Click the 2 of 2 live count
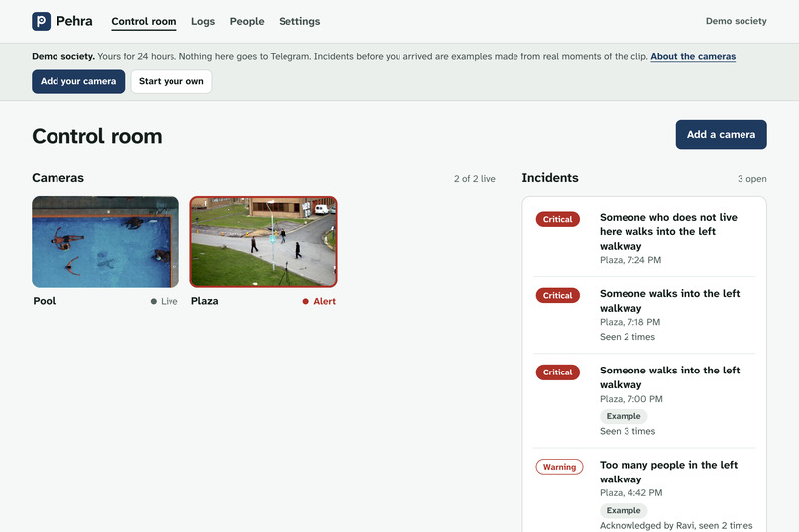Viewport: 799px width, 532px height. [x=475, y=179]
